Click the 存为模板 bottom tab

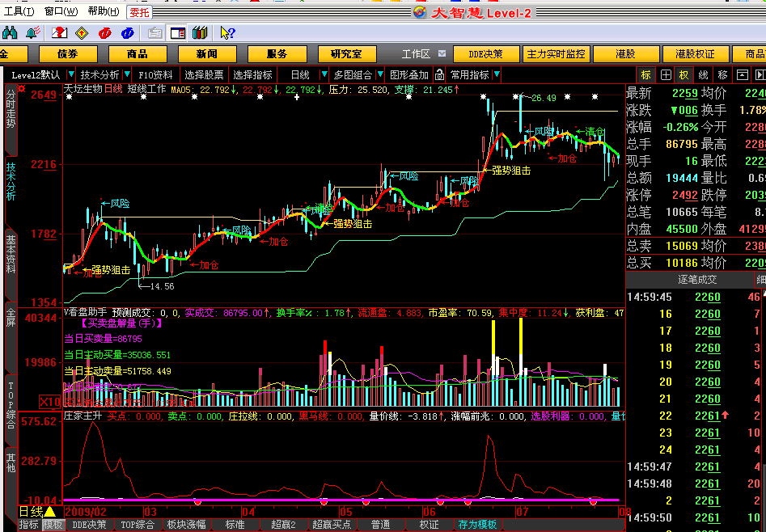point(478,525)
